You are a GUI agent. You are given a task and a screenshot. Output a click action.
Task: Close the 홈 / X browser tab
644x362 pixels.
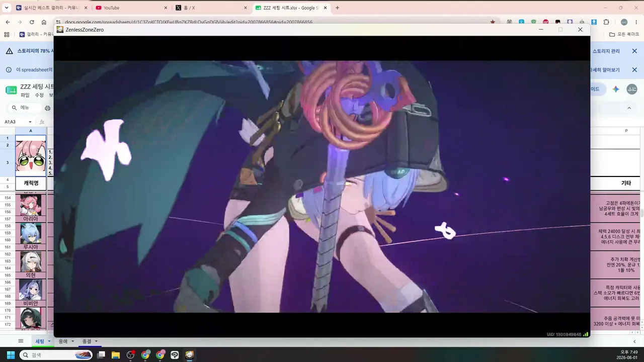click(245, 8)
